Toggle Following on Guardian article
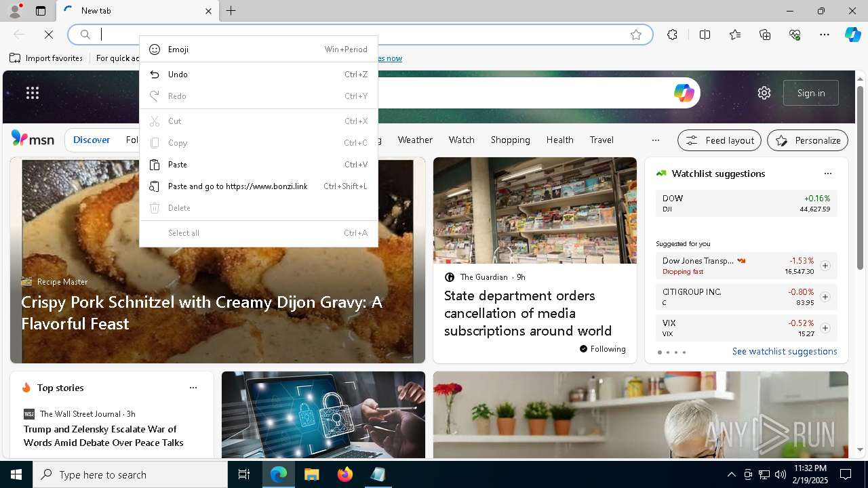 (x=602, y=349)
